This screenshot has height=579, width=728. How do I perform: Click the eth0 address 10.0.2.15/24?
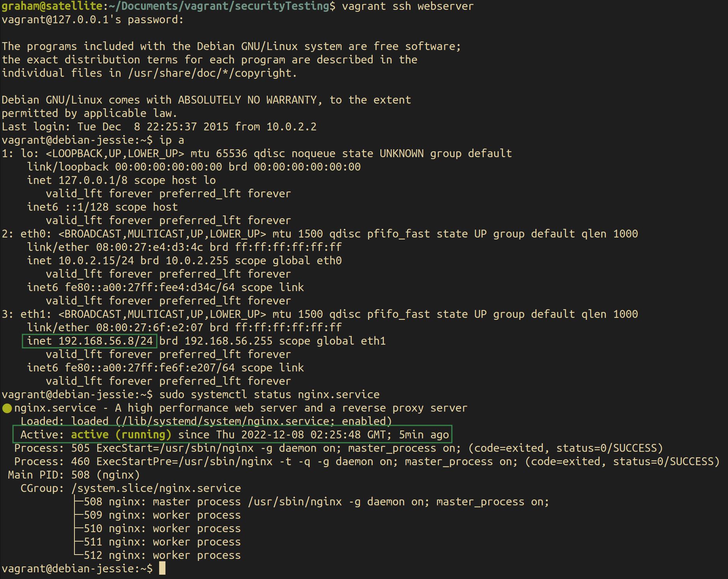(x=96, y=261)
